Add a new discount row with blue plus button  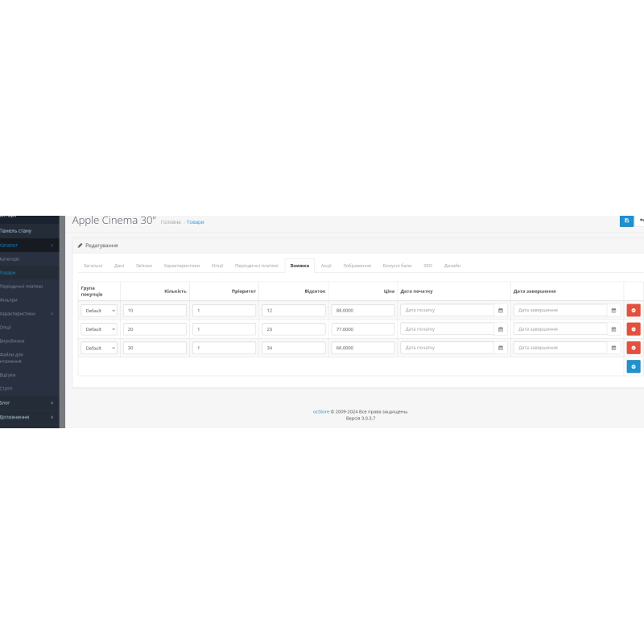(634, 366)
